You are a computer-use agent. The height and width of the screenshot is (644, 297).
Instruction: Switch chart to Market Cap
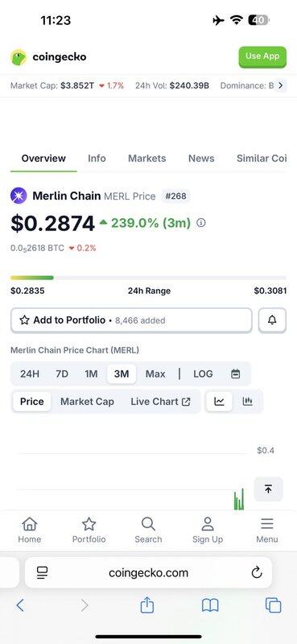tap(87, 401)
